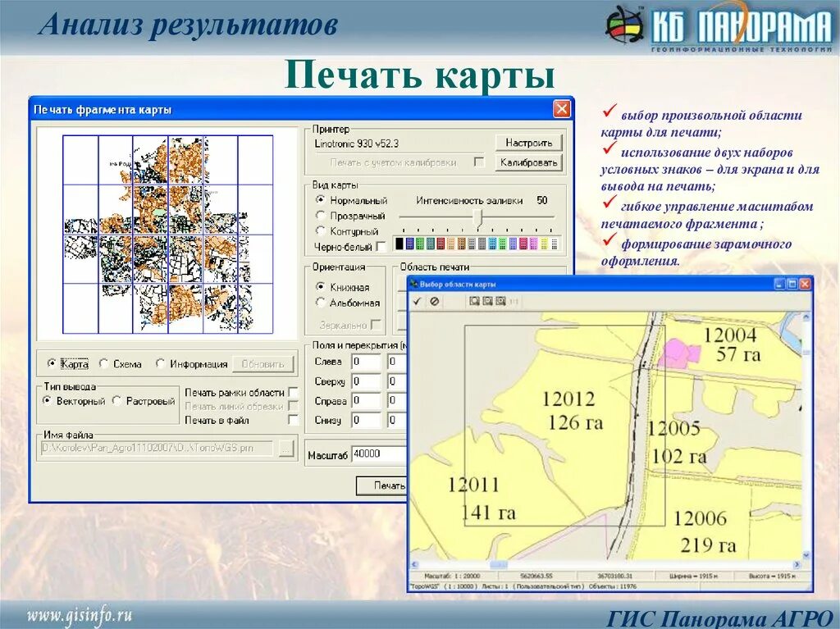This screenshot has width=840, height=629.
Task: Click the map selection window title icon
Action: [x=413, y=284]
